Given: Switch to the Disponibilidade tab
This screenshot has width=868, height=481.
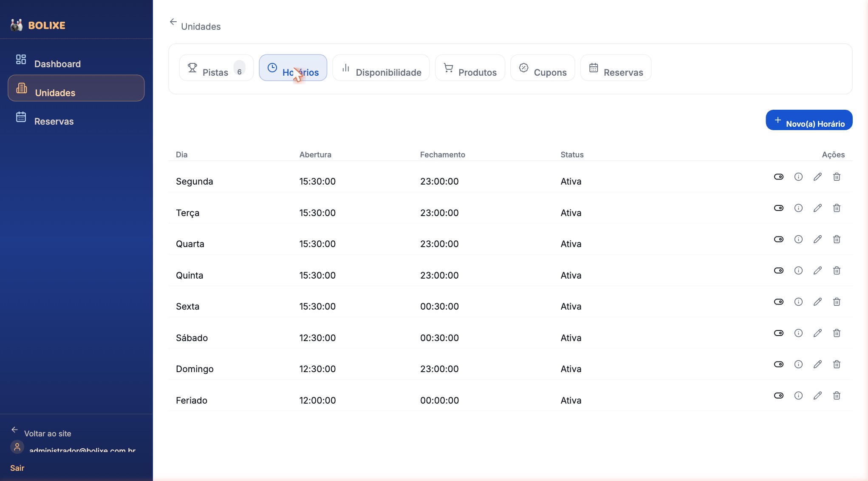Looking at the screenshot, I should [381, 68].
